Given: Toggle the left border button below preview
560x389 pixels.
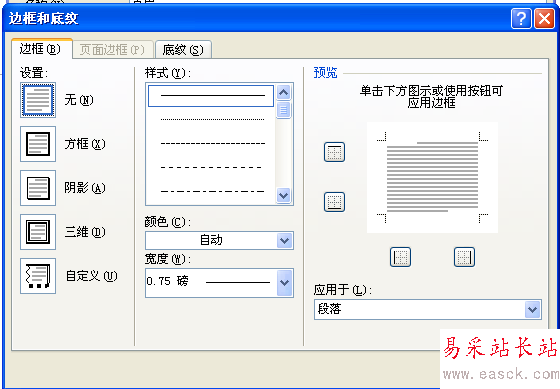Looking at the screenshot, I should [x=400, y=257].
